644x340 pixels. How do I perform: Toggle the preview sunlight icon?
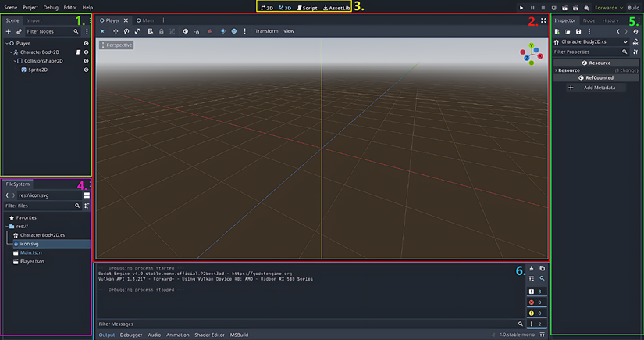click(x=223, y=31)
